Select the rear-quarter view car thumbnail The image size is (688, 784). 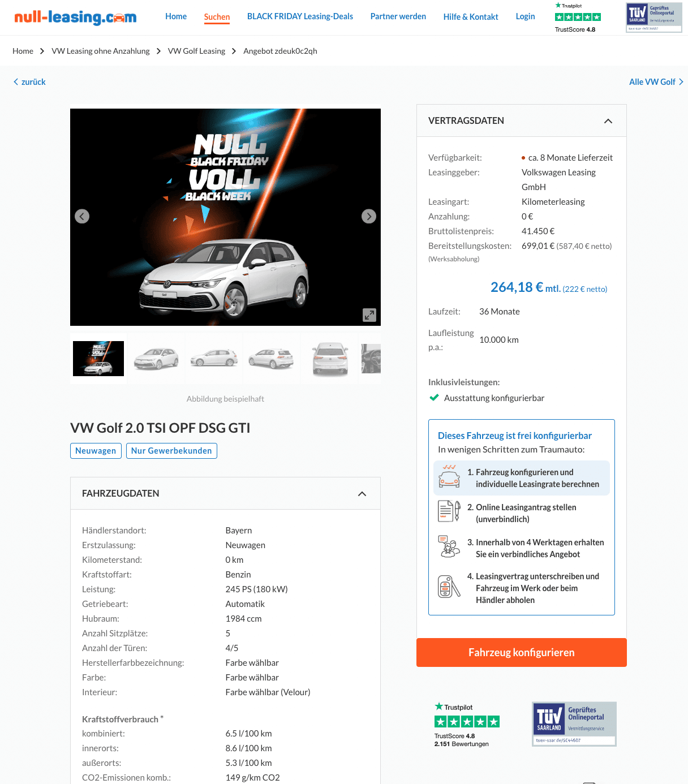(272, 359)
